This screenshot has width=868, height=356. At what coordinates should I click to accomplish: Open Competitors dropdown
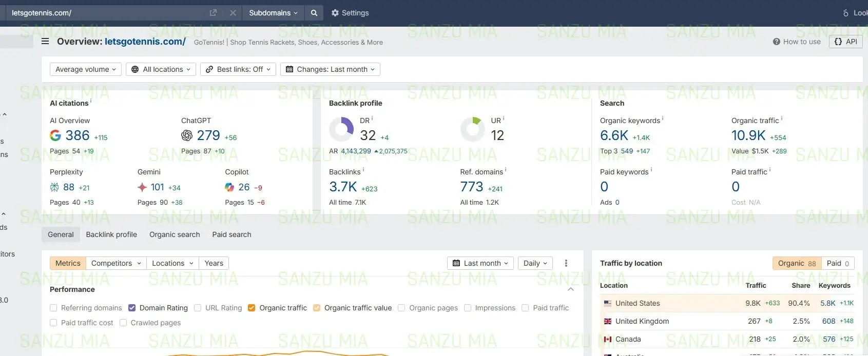click(x=116, y=263)
